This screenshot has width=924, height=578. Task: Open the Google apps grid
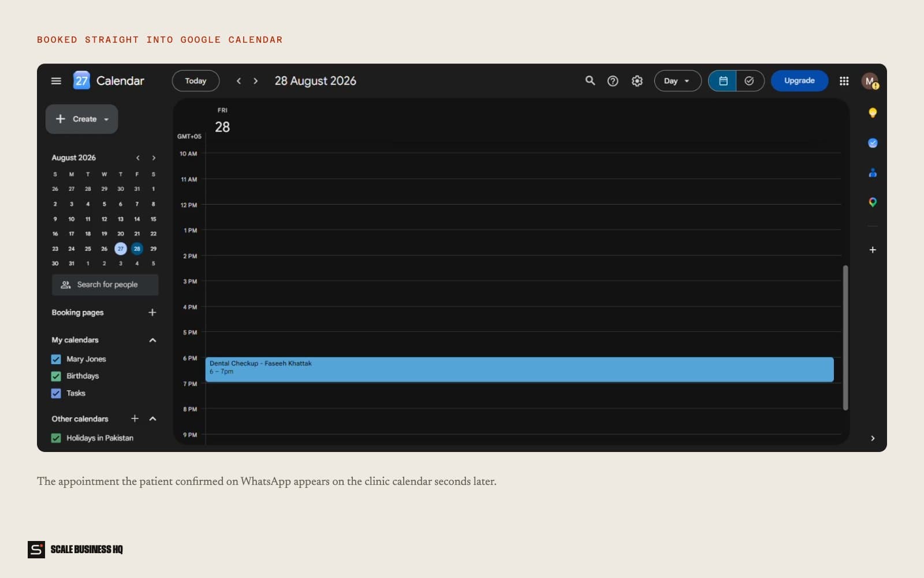click(844, 81)
